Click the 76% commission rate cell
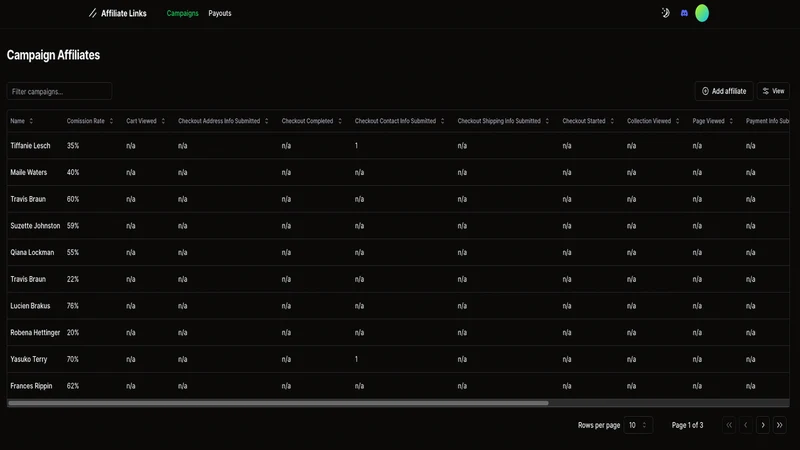The width and height of the screenshot is (800, 450). [x=73, y=306]
